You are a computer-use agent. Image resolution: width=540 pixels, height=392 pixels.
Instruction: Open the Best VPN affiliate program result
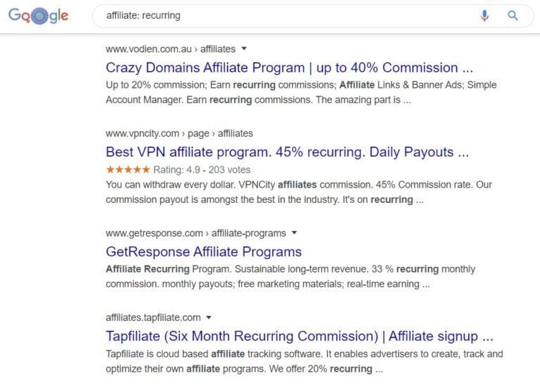click(x=287, y=152)
